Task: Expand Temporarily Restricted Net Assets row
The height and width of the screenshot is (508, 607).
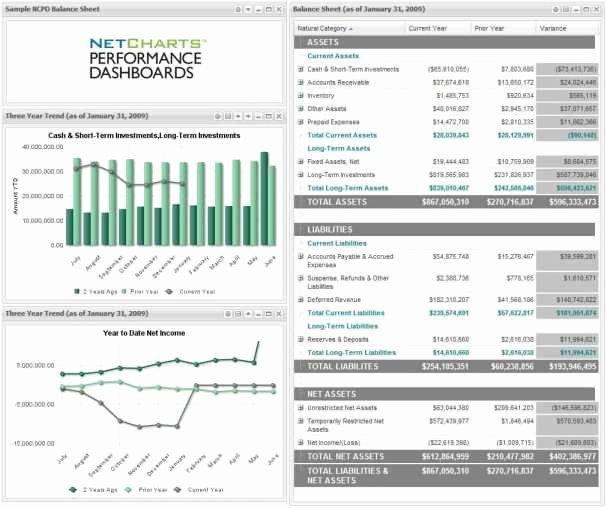Action: pyautogui.click(x=300, y=421)
